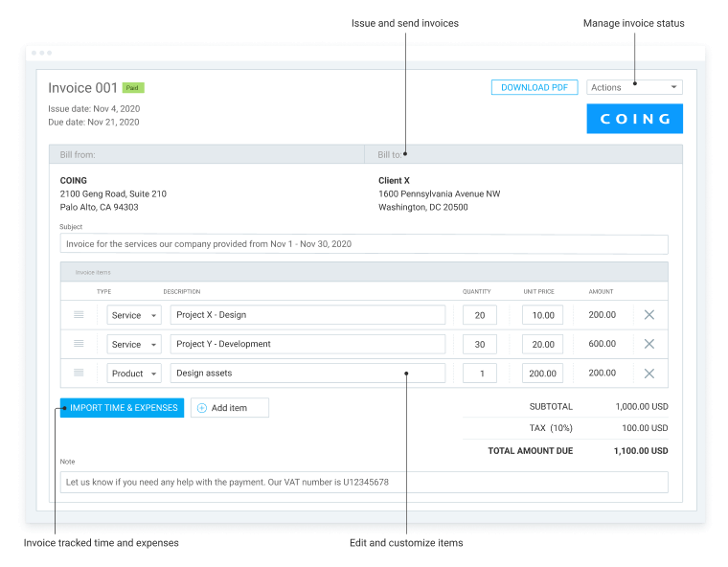Image resolution: width=728 pixels, height=567 pixels.
Task: Edit unit price 200.00 field
Action: click(542, 374)
